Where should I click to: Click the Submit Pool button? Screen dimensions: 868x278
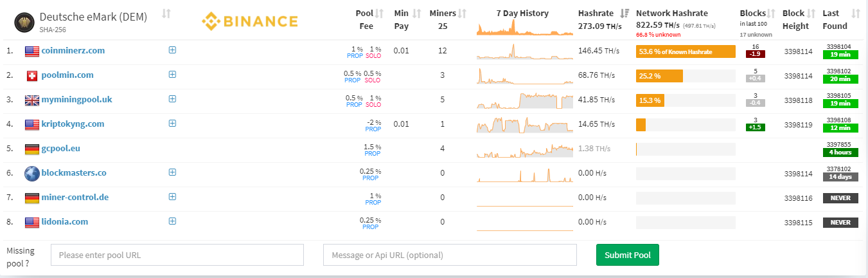coord(628,255)
